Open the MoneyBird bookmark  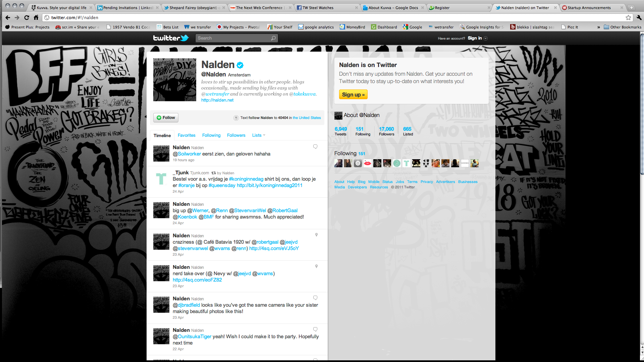pos(352,27)
